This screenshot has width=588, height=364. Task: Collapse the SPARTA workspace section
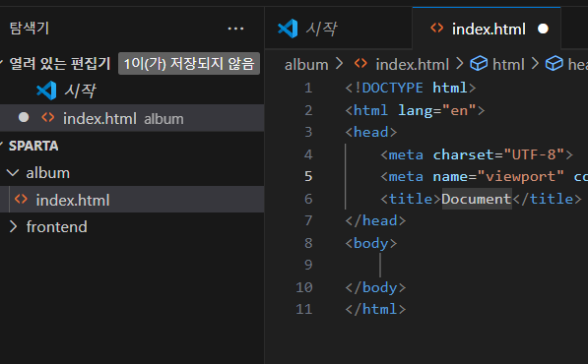pos(2,146)
